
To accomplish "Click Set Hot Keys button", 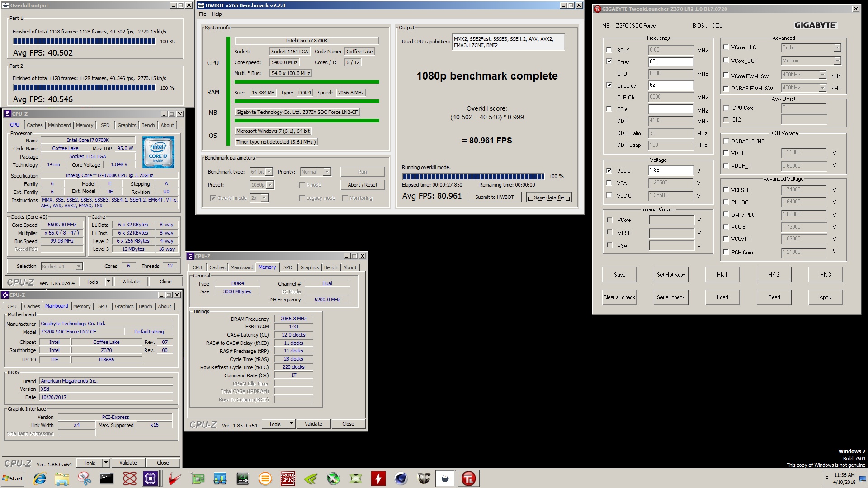I will pyautogui.click(x=671, y=275).
